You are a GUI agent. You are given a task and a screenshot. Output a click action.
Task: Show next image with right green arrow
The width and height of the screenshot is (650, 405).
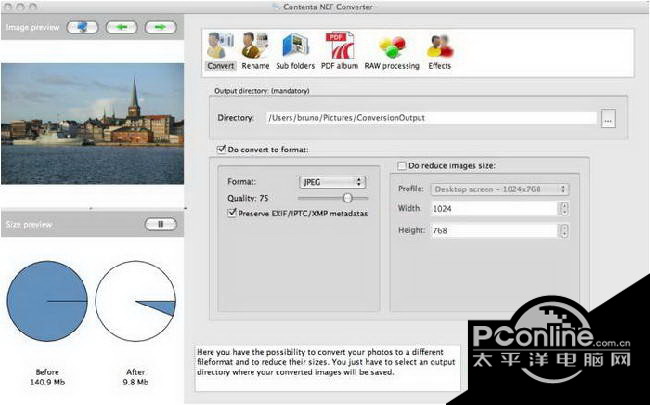[160, 27]
